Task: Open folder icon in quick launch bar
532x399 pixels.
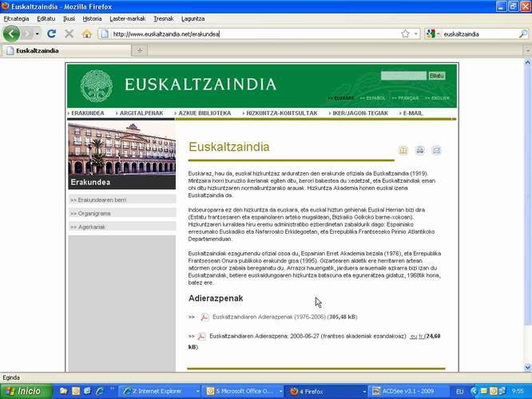Action: coord(63,391)
